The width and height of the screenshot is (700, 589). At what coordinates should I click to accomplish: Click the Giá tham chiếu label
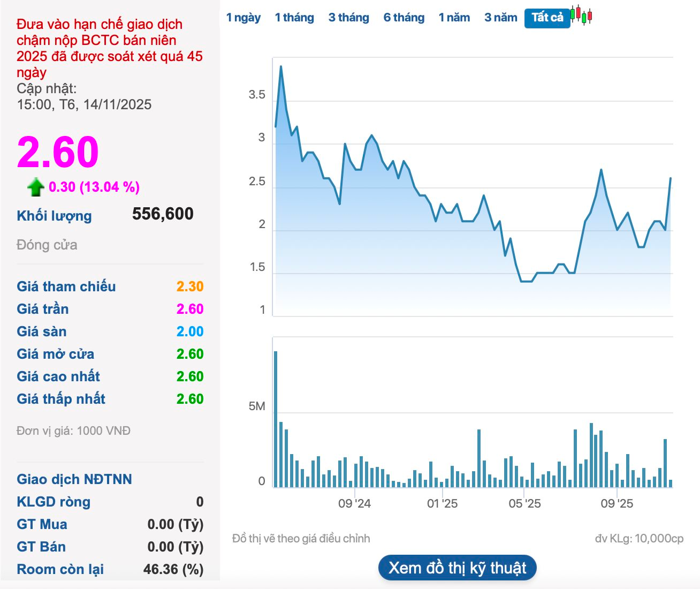(x=66, y=286)
